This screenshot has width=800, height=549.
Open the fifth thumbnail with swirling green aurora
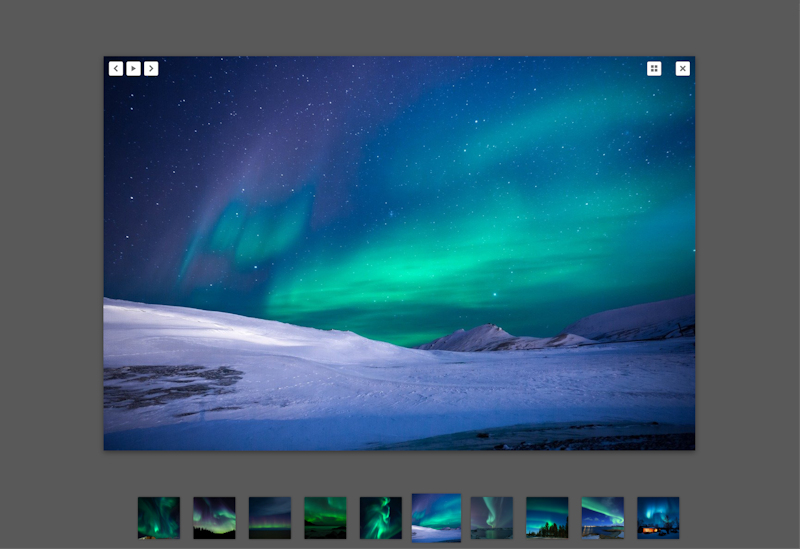tap(381, 518)
